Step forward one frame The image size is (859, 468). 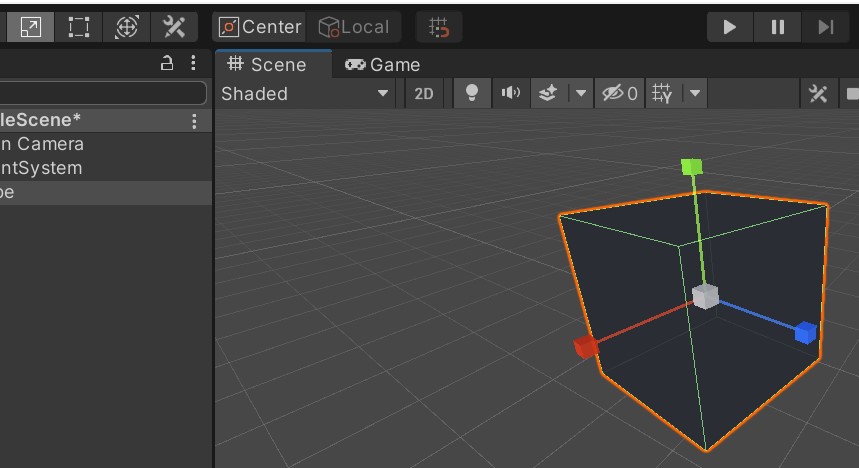(826, 27)
